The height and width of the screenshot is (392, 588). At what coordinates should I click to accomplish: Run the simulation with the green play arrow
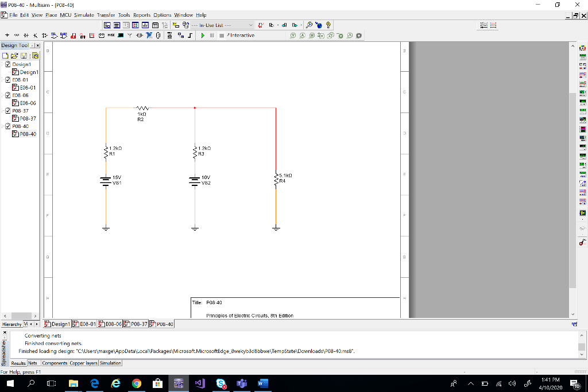(x=203, y=35)
